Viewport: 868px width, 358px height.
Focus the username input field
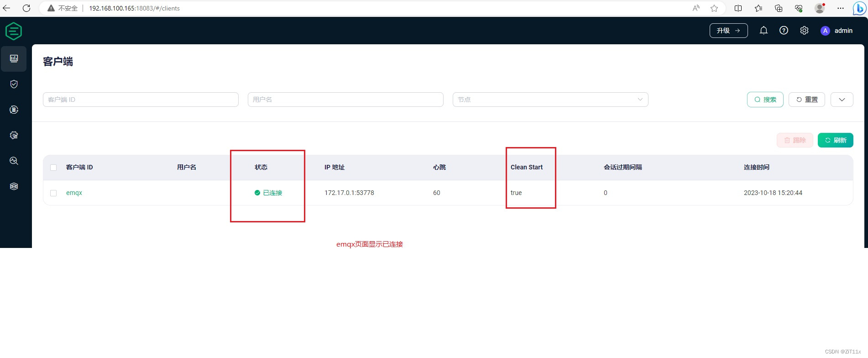[x=345, y=100]
